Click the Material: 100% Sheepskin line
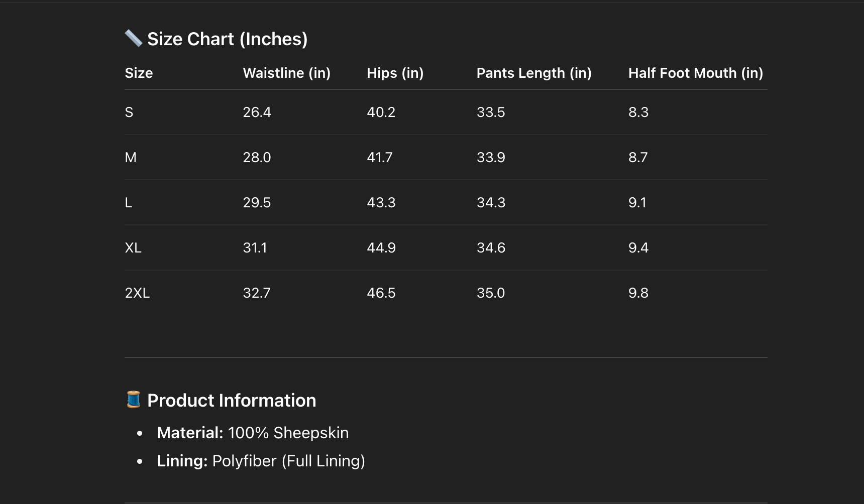864x504 pixels. coord(253,433)
